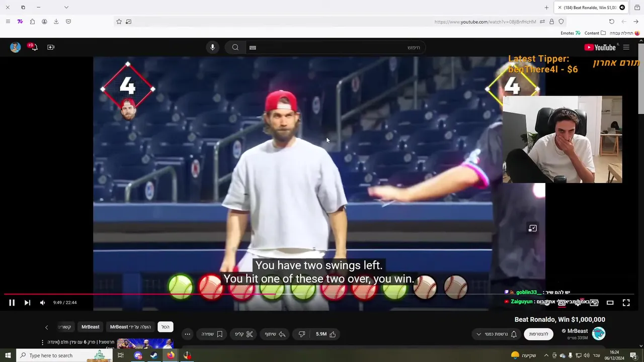Open the on-screen keyboard in search box

tap(253, 47)
